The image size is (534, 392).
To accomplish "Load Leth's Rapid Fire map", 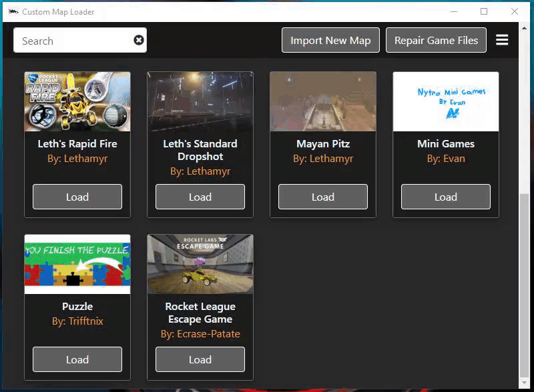I will 77,197.
